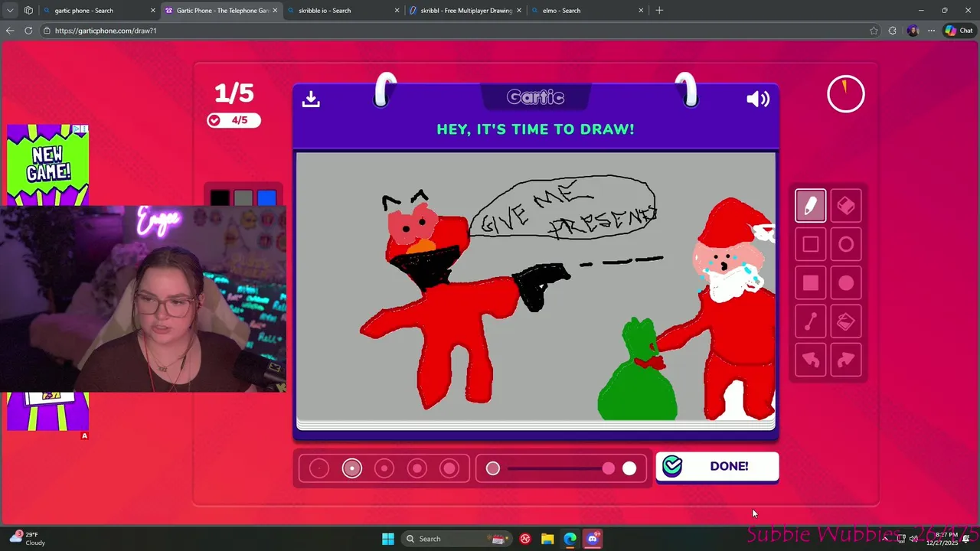
Task: Select the second brush size
Action: coord(352,468)
